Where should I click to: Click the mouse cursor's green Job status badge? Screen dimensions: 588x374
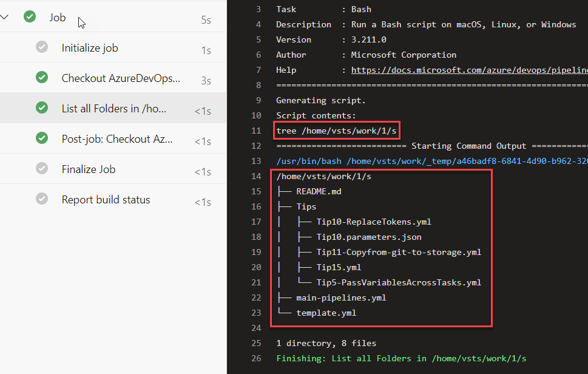(29, 17)
